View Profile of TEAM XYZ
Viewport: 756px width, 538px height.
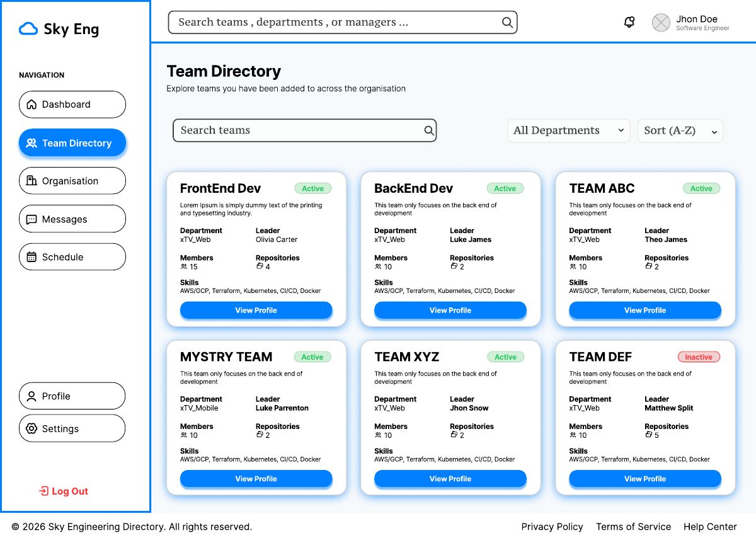pyautogui.click(x=450, y=479)
